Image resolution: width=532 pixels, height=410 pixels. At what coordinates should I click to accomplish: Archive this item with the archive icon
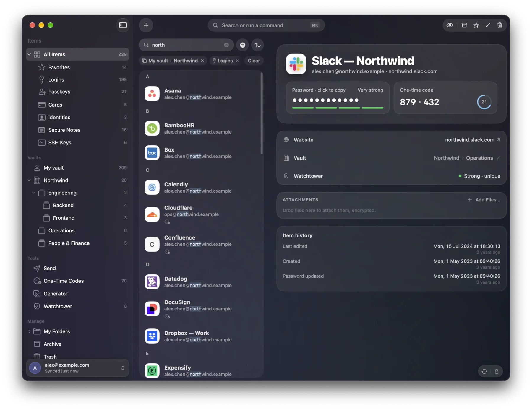click(x=464, y=25)
